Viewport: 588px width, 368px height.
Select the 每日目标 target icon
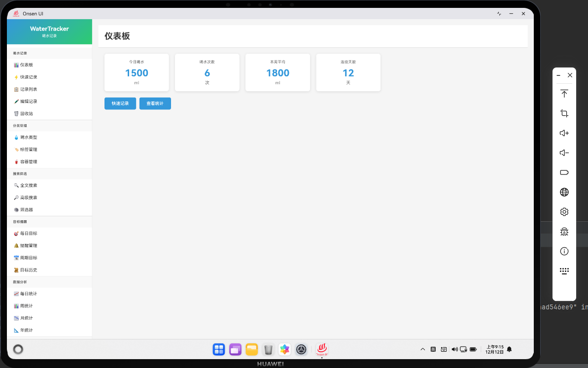point(16,233)
